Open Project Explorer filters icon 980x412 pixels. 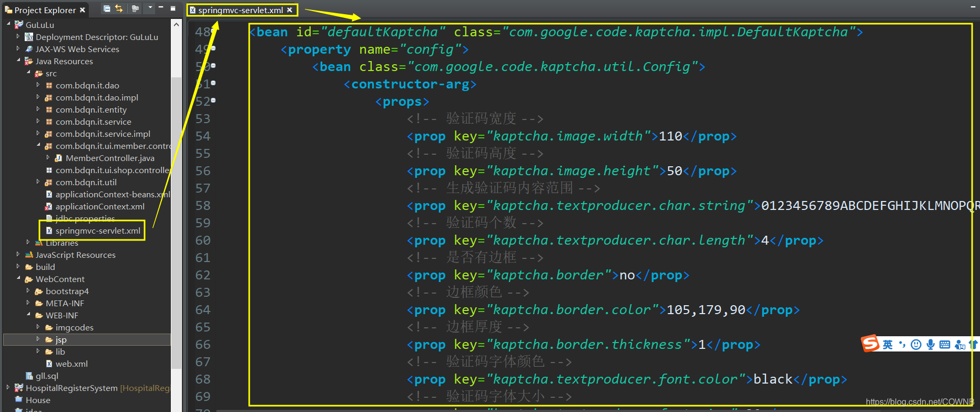click(136, 8)
